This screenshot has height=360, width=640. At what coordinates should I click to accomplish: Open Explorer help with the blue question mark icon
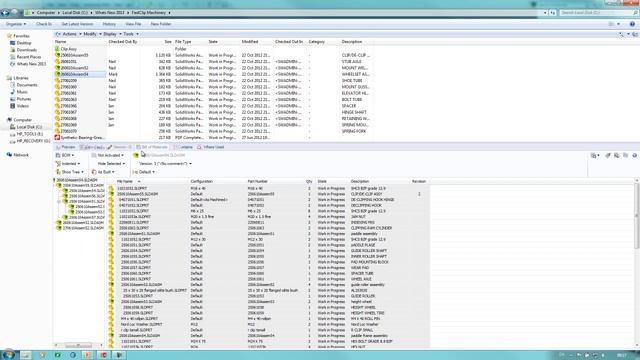[x=632, y=24]
